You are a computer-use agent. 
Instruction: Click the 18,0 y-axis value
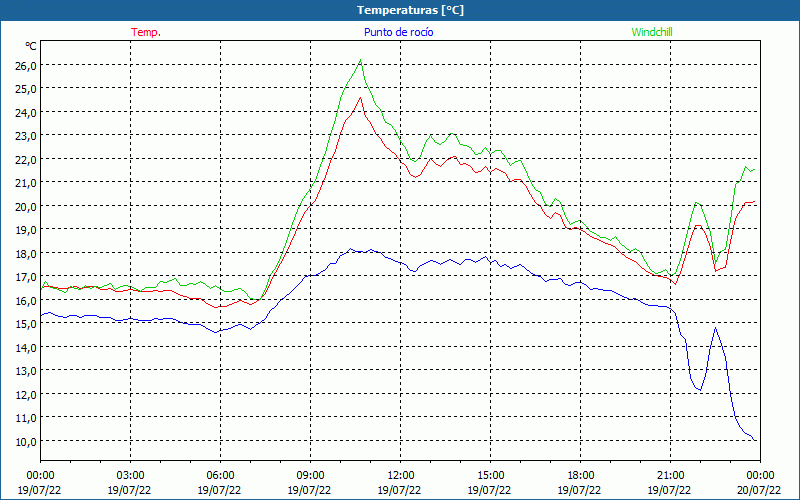[x=26, y=254]
